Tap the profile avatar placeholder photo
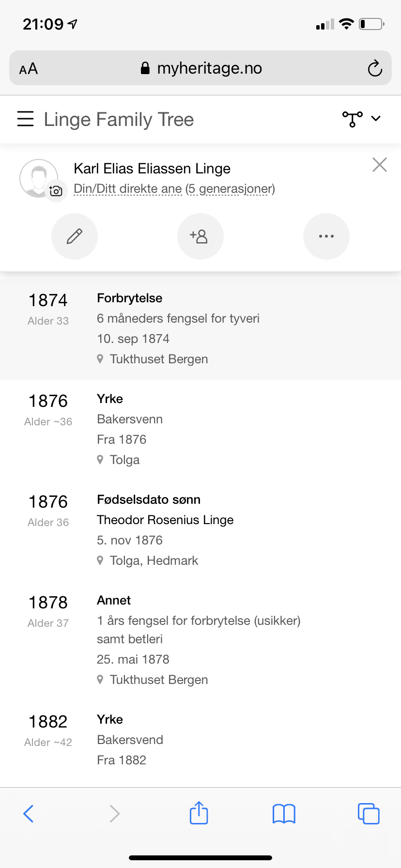 click(38, 178)
